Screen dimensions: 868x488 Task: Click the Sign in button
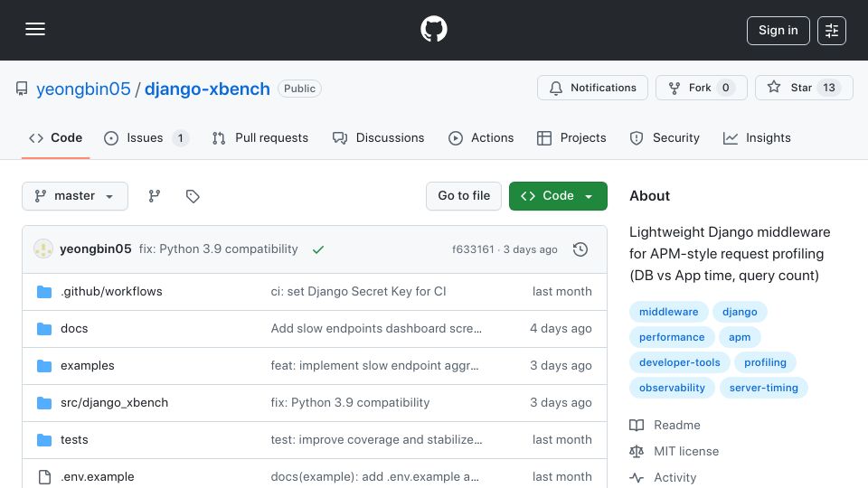[778, 31]
